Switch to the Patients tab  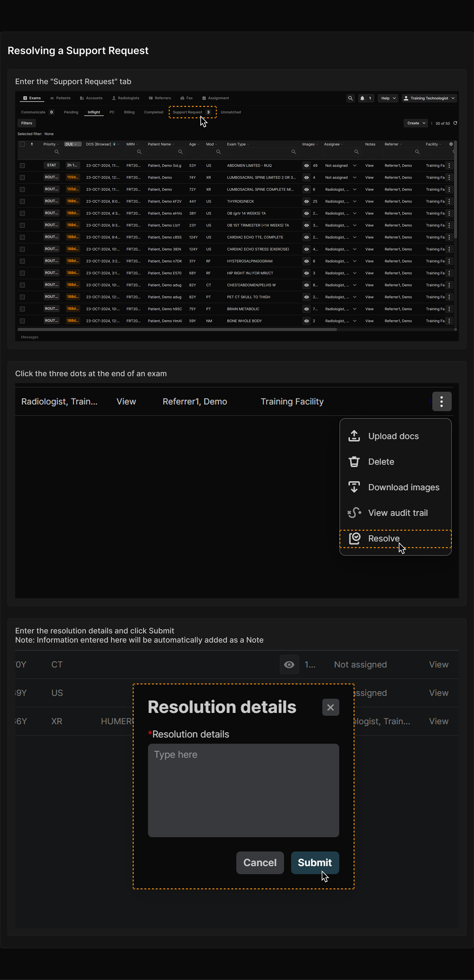(x=60, y=98)
